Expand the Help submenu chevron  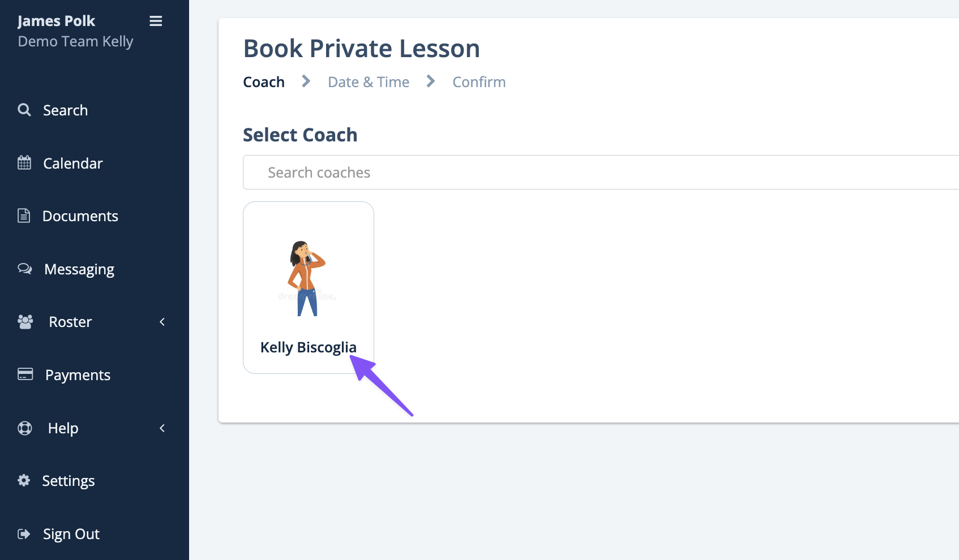(162, 428)
